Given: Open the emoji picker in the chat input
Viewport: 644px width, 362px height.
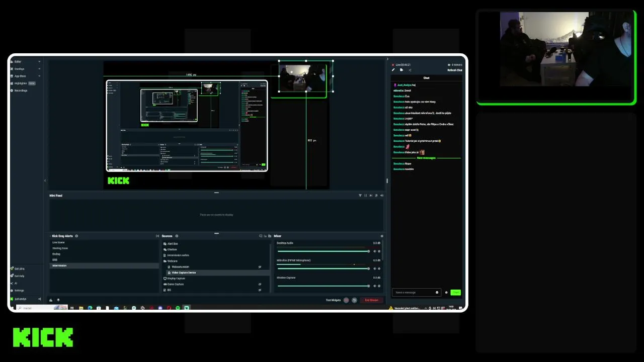Looking at the screenshot, I should (437, 293).
